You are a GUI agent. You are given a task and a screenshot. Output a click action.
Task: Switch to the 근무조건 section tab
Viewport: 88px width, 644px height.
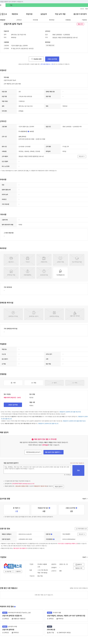click(x=19, y=20)
